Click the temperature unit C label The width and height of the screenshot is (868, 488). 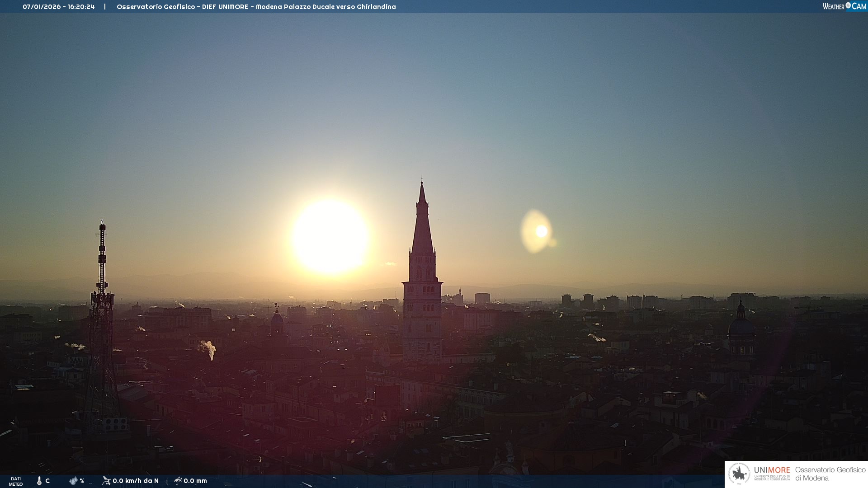[47, 481]
